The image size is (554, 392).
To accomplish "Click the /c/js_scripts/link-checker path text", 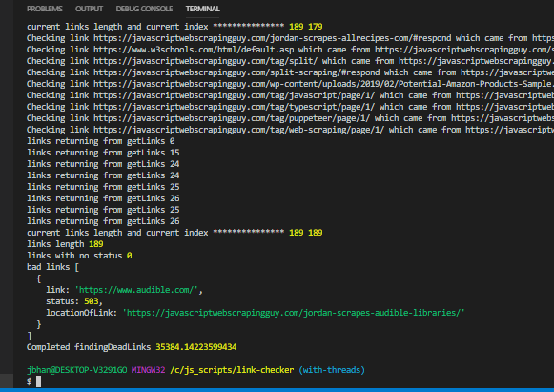I will (232, 370).
